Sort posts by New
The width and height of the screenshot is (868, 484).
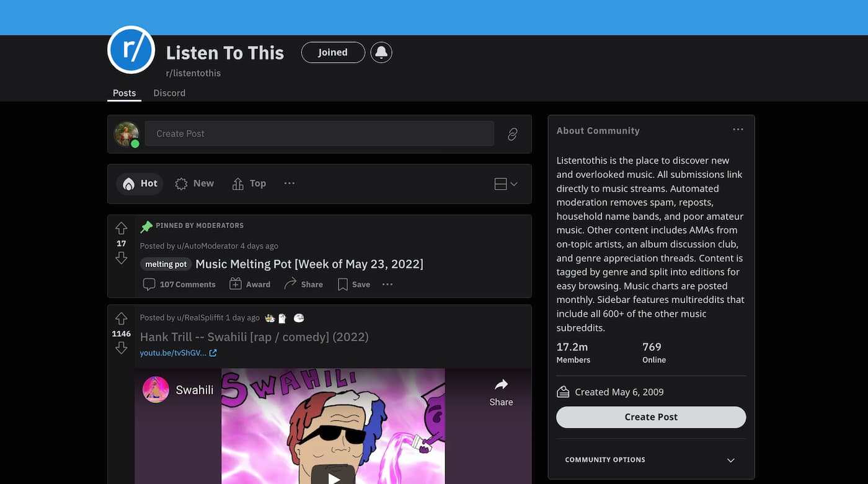(x=195, y=183)
